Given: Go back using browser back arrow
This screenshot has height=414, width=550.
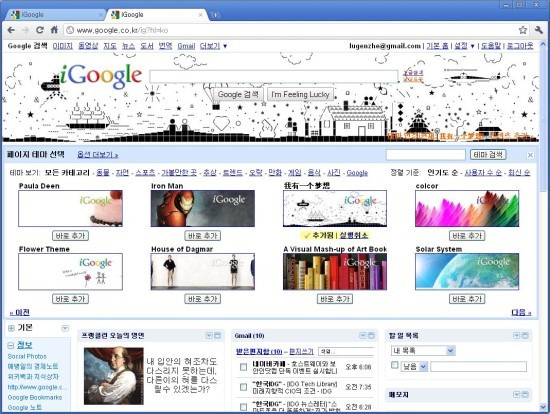Looking at the screenshot, I should [x=11, y=30].
